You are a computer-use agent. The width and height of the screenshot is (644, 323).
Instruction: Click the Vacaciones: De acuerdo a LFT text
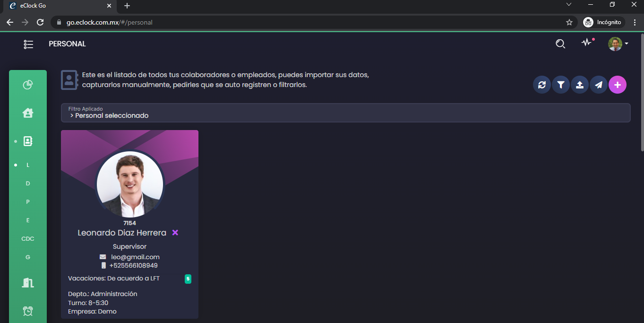(x=114, y=279)
